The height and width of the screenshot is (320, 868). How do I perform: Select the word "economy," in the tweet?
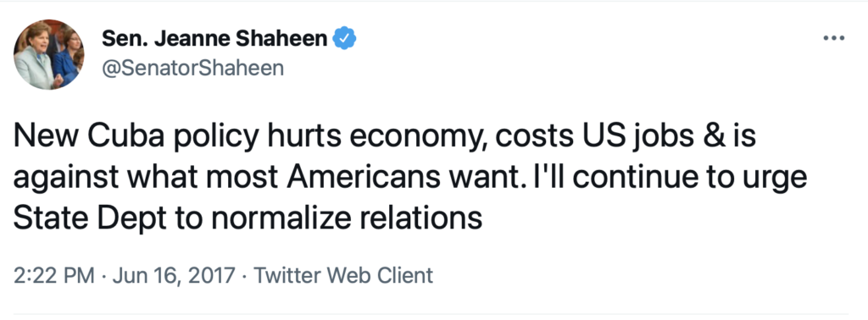click(x=418, y=138)
